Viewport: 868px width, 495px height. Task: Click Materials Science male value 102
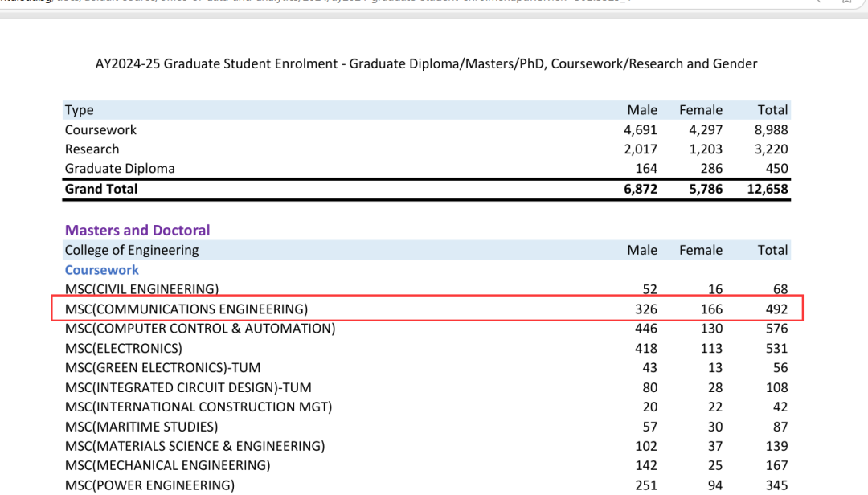click(646, 446)
